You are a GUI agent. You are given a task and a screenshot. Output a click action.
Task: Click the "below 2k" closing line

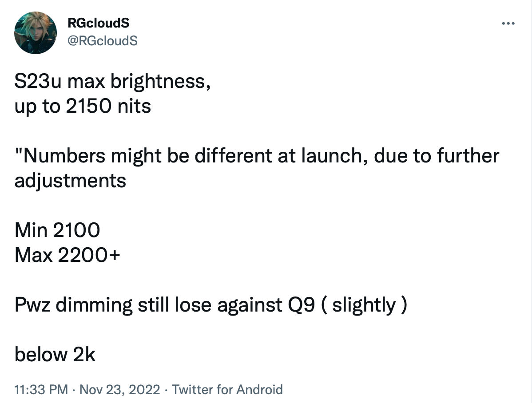point(55,355)
